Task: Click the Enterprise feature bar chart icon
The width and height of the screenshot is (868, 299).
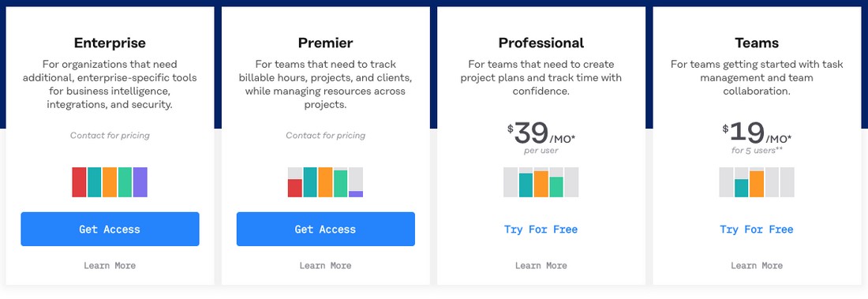Action: pyautogui.click(x=110, y=182)
